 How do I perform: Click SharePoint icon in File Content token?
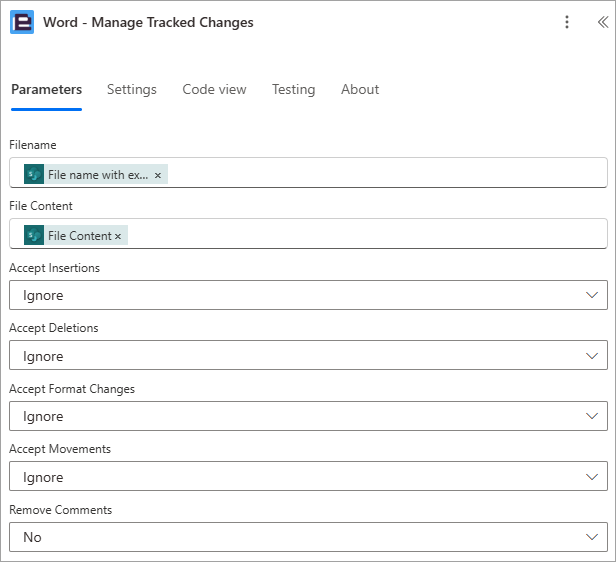(x=34, y=235)
